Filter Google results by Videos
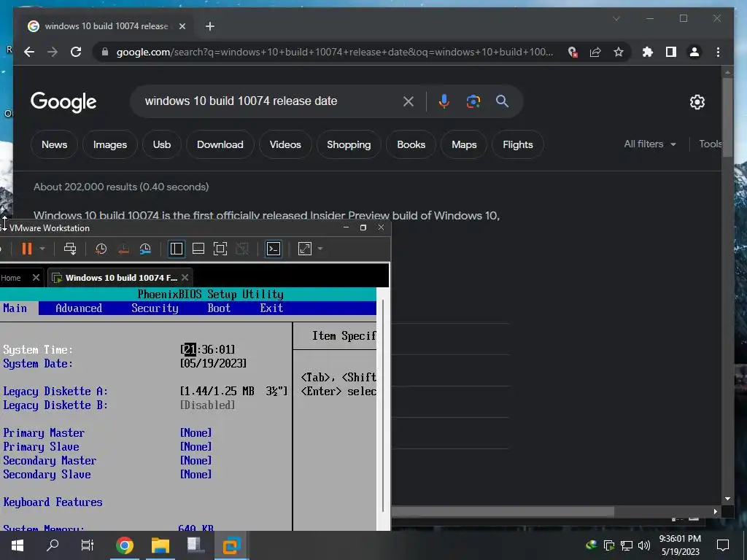Screen dimensions: 747x560 pyautogui.click(x=285, y=144)
